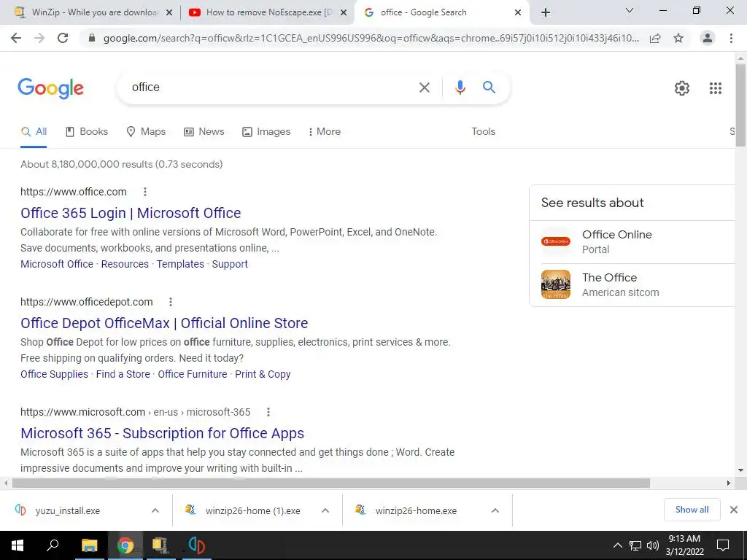Viewport: 747px width, 560px height.
Task: Open the Chrome three-dot menu
Action: point(731,38)
